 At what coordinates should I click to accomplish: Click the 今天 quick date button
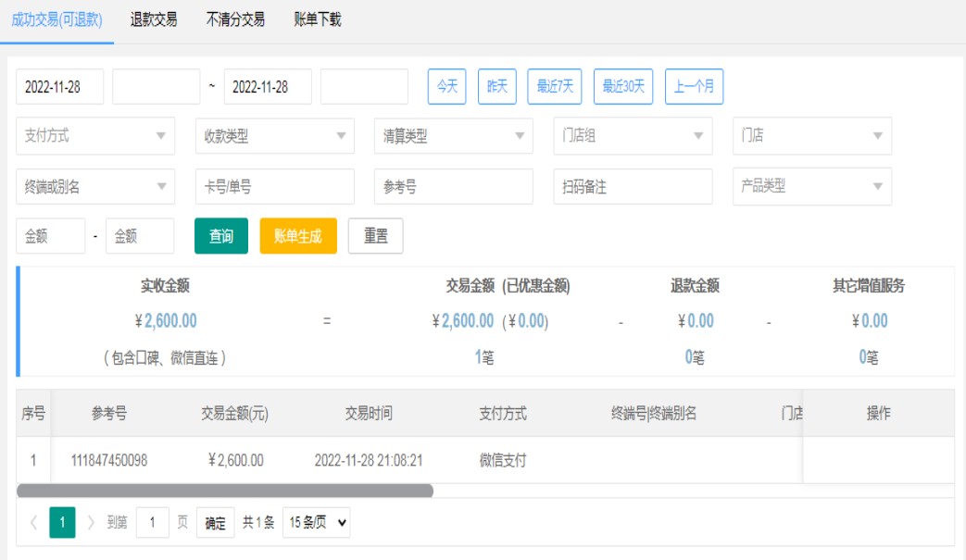click(x=447, y=87)
